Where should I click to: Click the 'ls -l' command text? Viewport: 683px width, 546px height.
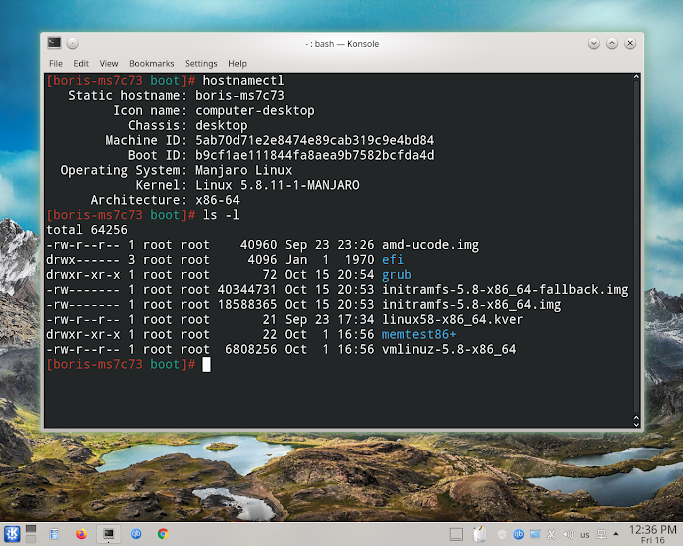pyautogui.click(x=221, y=215)
